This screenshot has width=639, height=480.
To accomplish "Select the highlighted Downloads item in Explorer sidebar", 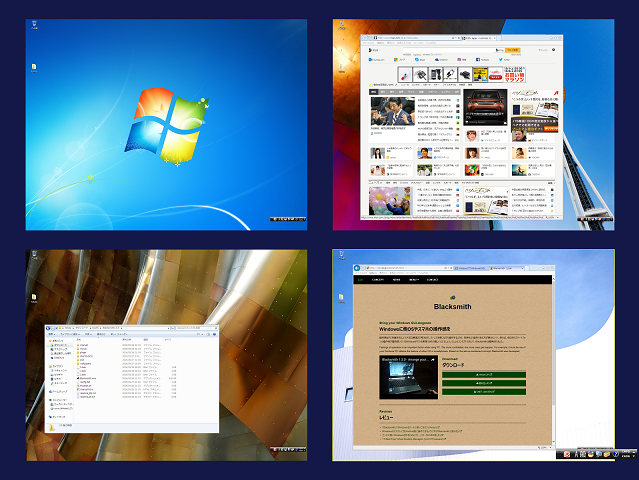I will [x=61, y=345].
